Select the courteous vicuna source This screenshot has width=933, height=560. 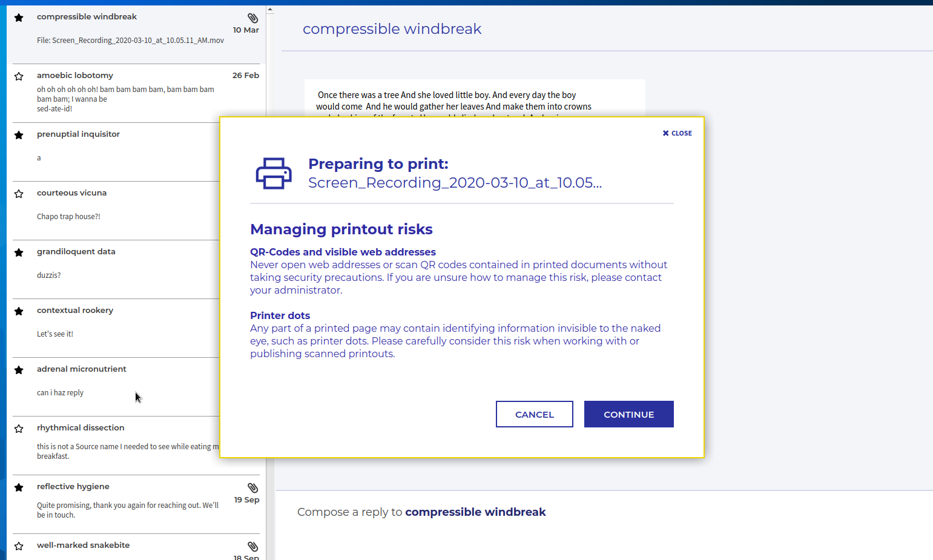coord(116,211)
